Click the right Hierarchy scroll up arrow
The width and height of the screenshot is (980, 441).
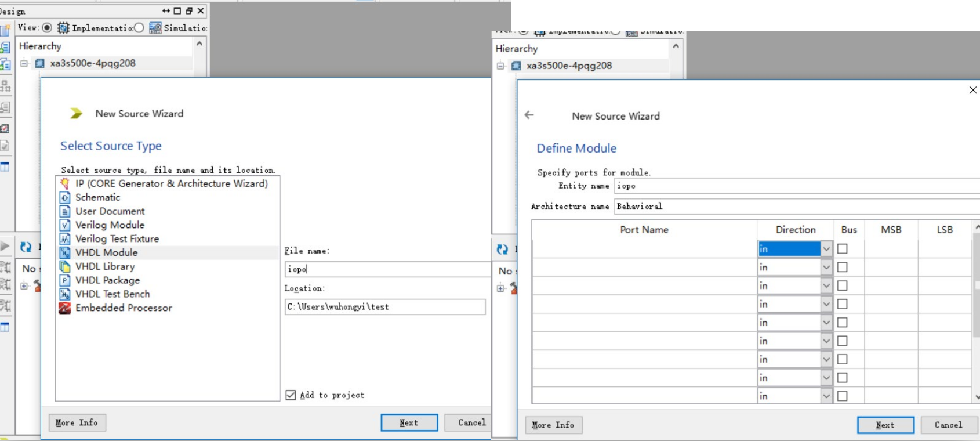pyautogui.click(x=676, y=46)
